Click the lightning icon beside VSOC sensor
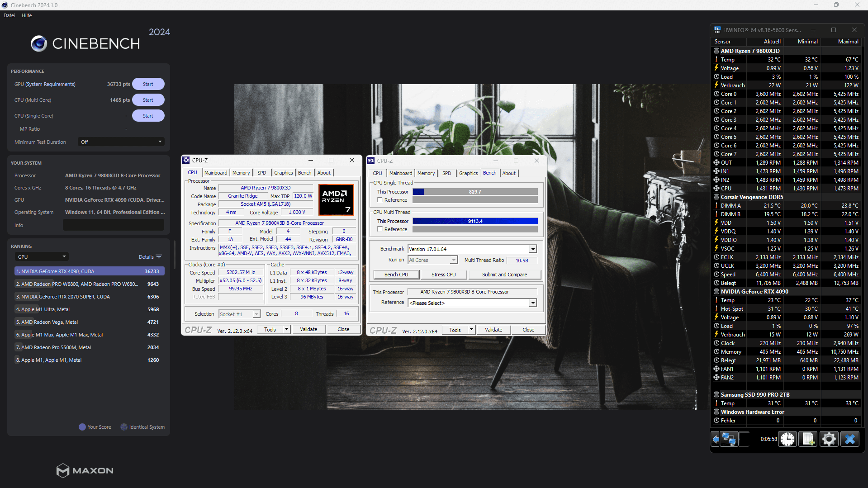 [716, 248]
